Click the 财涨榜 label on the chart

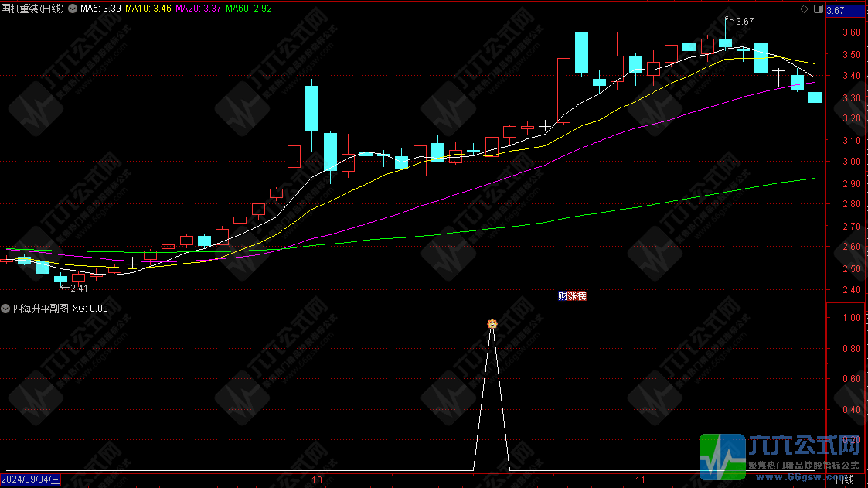572,295
